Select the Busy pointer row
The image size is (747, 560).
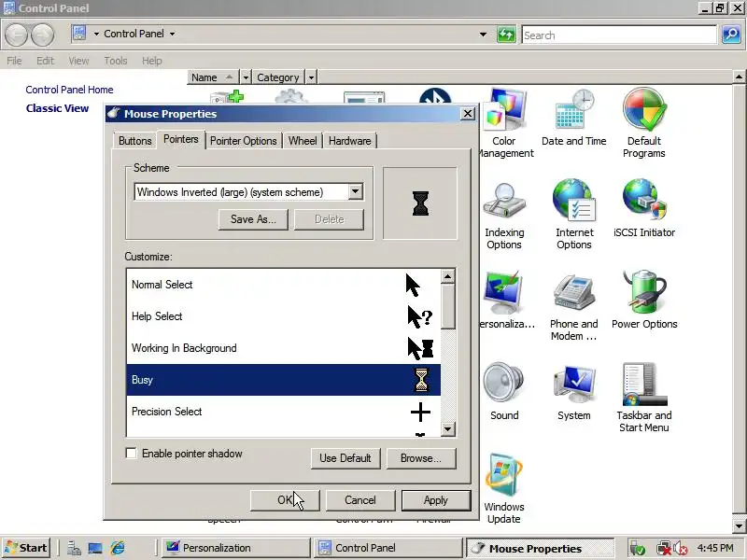[x=284, y=380]
